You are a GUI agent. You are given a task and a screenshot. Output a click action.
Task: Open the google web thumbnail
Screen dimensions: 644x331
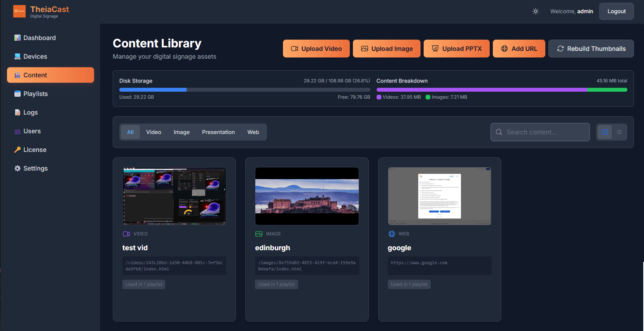point(440,196)
